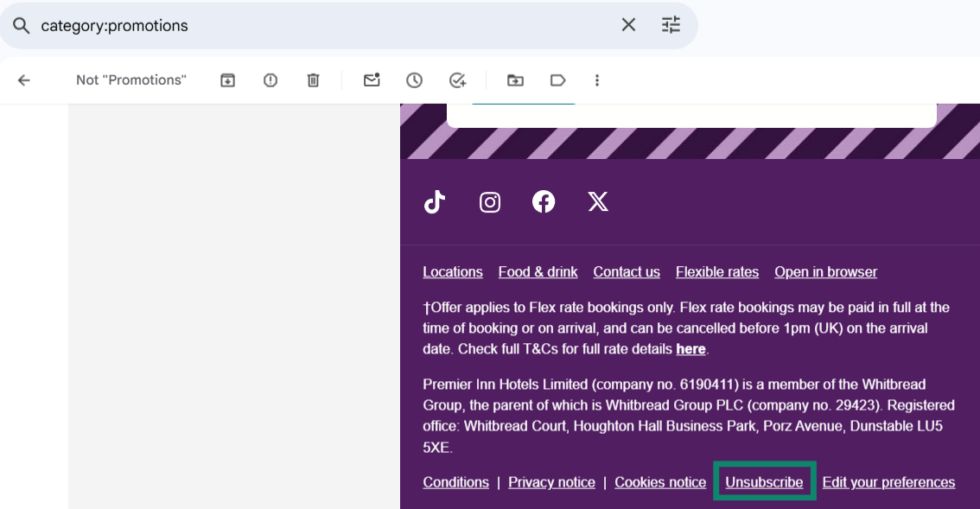Mark the email as unread
This screenshot has height=509, width=980.
click(372, 80)
